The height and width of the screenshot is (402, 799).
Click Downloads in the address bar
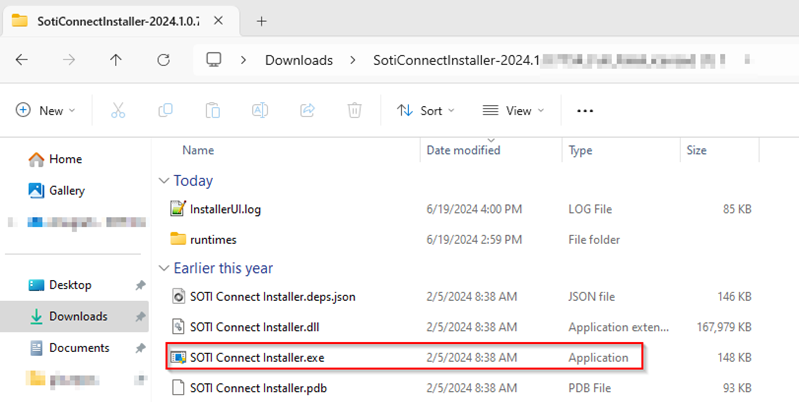coord(299,60)
